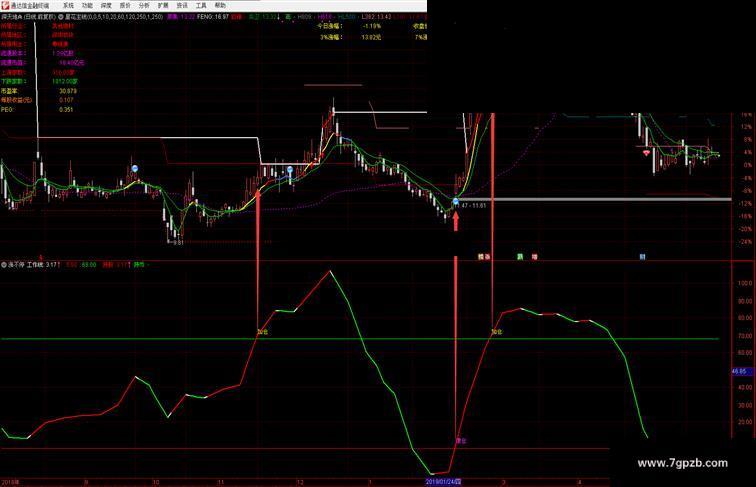Screen dimensions: 756x487
Task: Click the 建仓 label near the indicator bottom
Action: pyautogui.click(x=461, y=440)
